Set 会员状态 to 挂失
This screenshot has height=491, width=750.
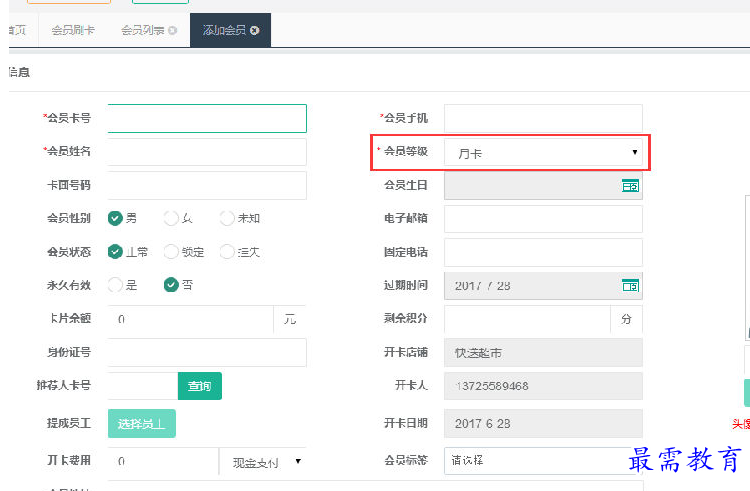click(227, 251)
